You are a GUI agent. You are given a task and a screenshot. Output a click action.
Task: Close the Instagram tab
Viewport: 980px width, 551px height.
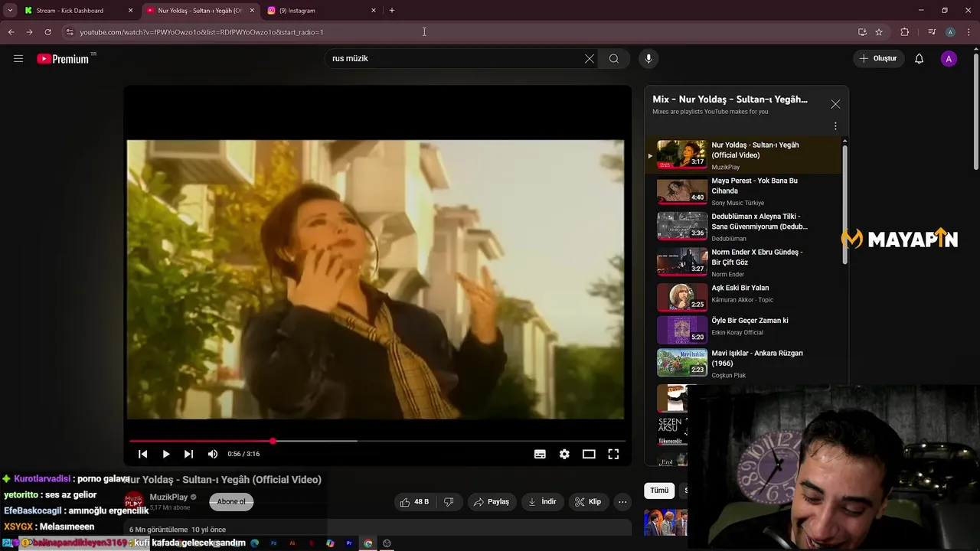click(x=374, y=11)
